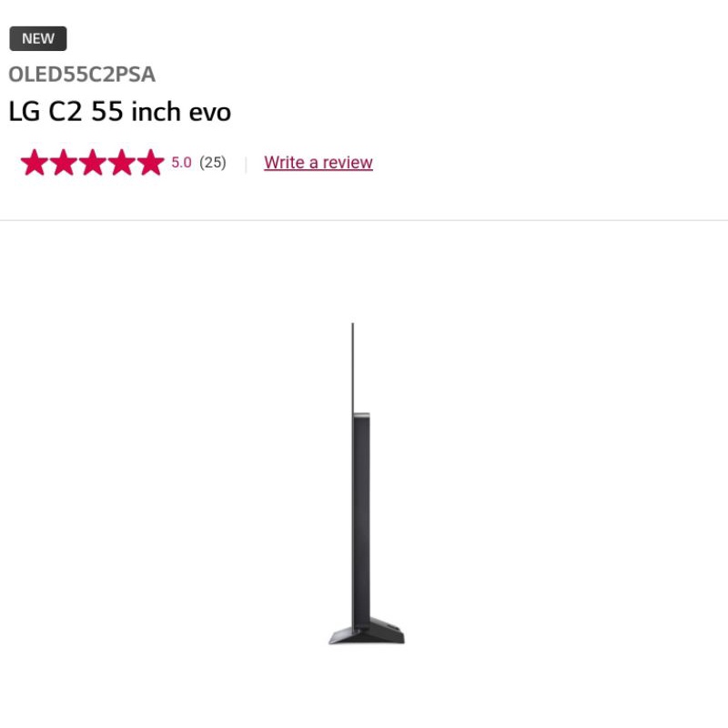
Task: Select the third rating star
Action: click(x=93, y=162)
